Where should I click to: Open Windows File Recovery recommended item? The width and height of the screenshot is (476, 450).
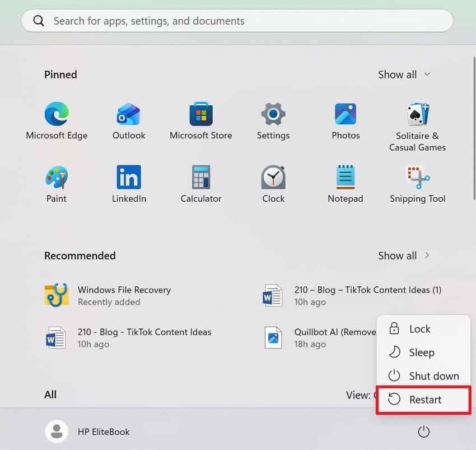pyautogui.click(x=108, y=295)
